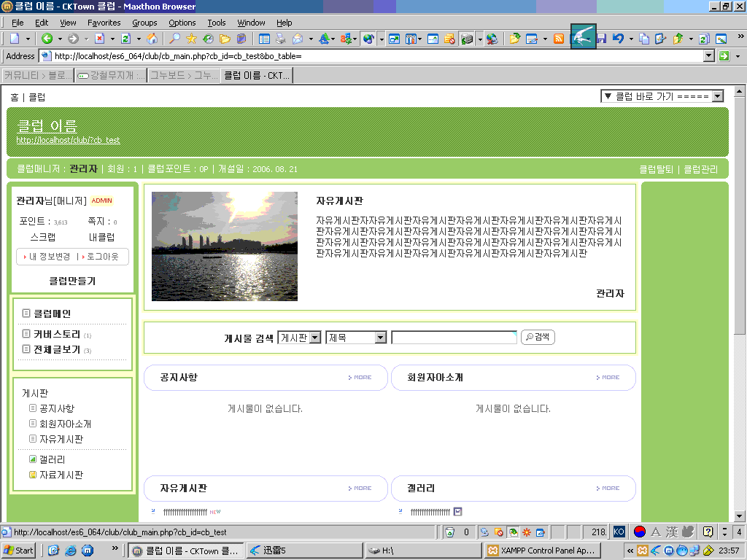747x560 pixels.
Task: Open the Favorites menu
Action: coord(104,23)
